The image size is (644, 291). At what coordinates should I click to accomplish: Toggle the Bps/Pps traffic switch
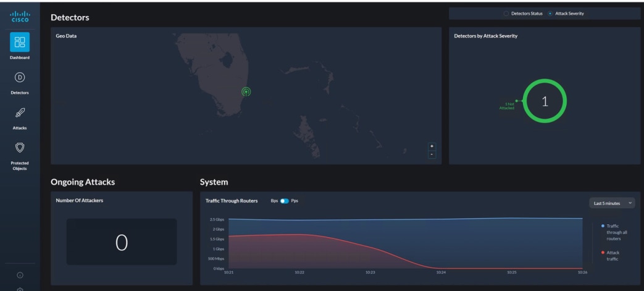pos(284,201)
